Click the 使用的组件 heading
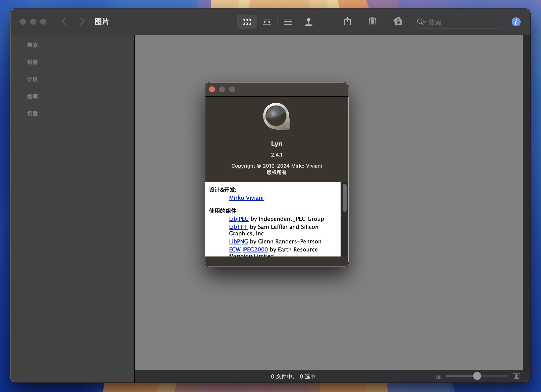This screenshot has height=392, width=541. coord(224,211)
